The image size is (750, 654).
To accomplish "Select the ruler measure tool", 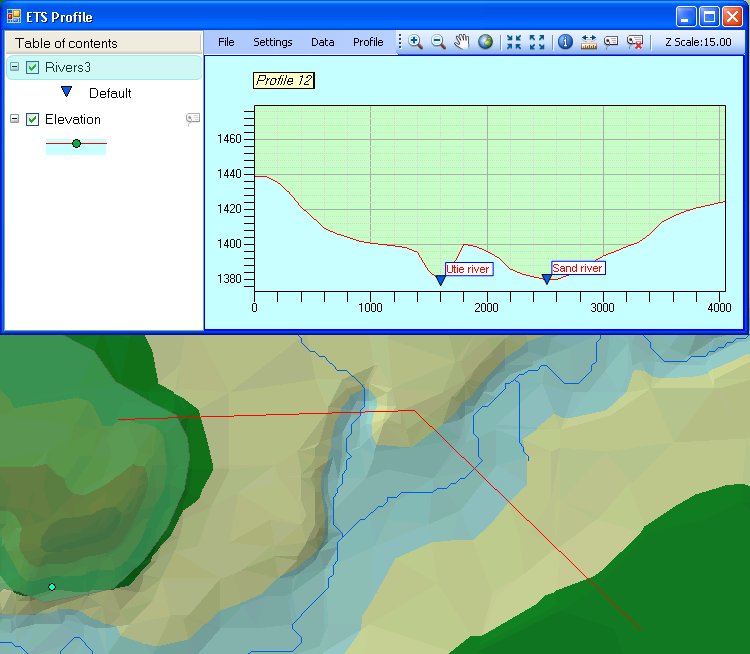I will coord(588,42).
